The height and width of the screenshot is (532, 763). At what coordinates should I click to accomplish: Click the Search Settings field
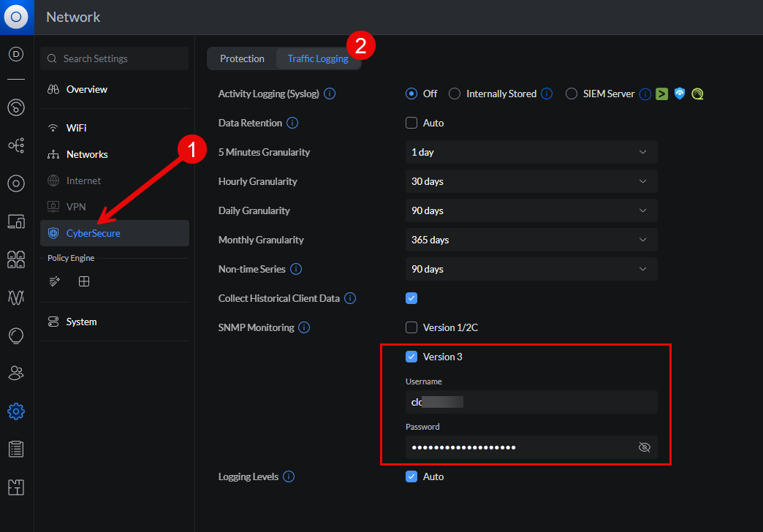coord(115,58)
